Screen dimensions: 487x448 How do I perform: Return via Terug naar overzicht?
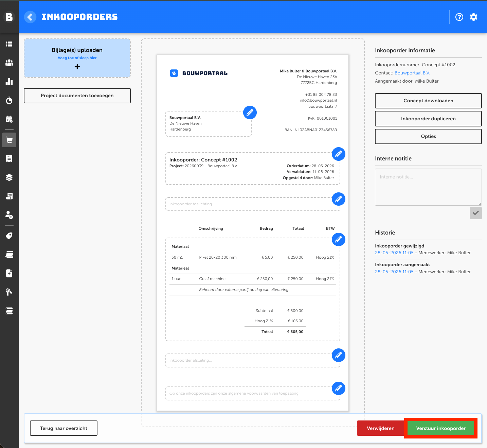pyautogui.click(x=64, y=428)
